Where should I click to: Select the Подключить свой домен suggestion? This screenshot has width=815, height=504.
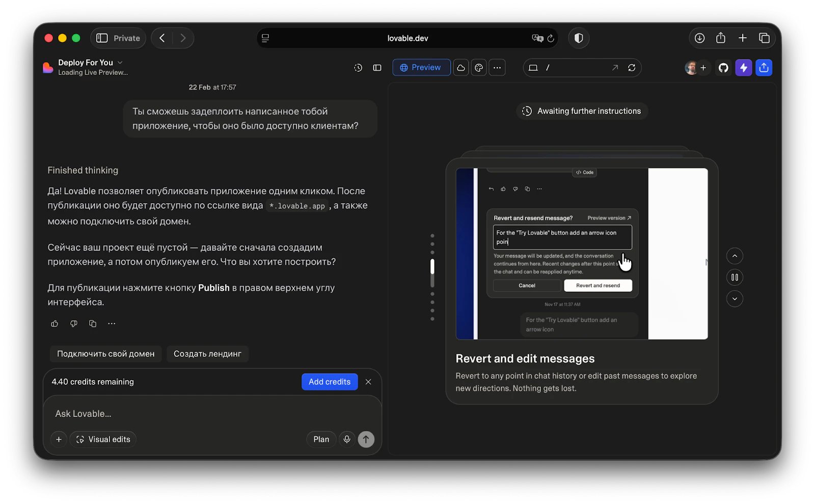pos(106,354)
